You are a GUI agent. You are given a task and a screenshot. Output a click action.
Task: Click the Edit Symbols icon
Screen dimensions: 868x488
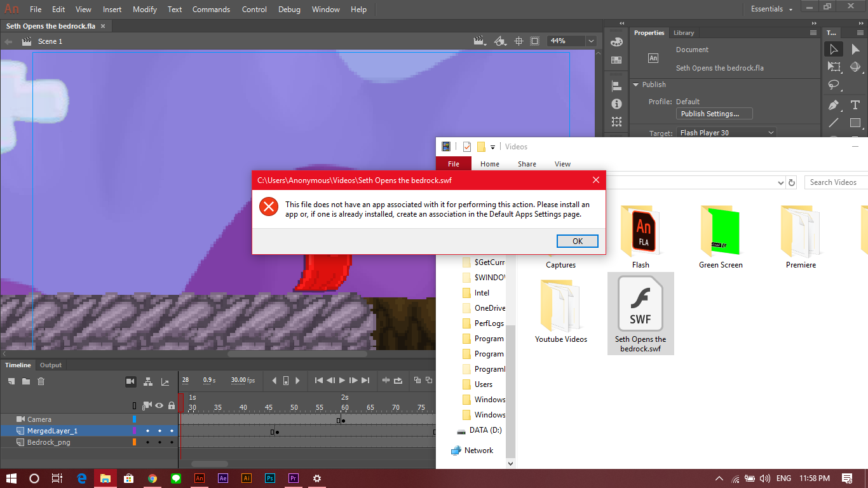click(x=500, y=41)
